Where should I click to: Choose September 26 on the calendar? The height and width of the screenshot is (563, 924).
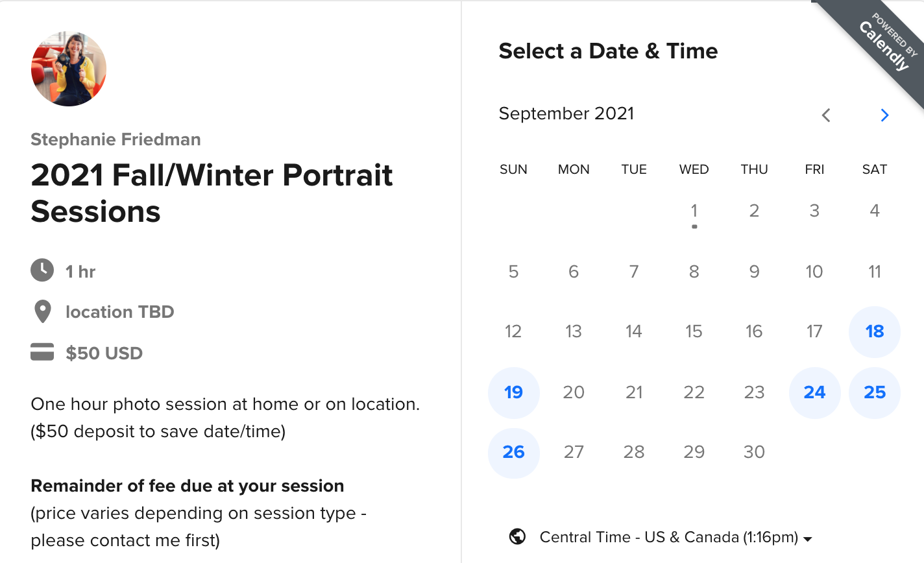(513, 452)
